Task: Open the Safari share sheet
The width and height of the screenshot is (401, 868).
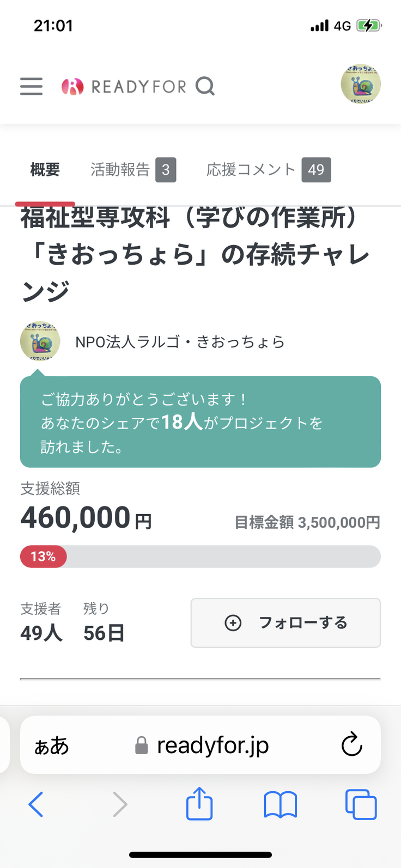Action: click(x=199, y=804)
